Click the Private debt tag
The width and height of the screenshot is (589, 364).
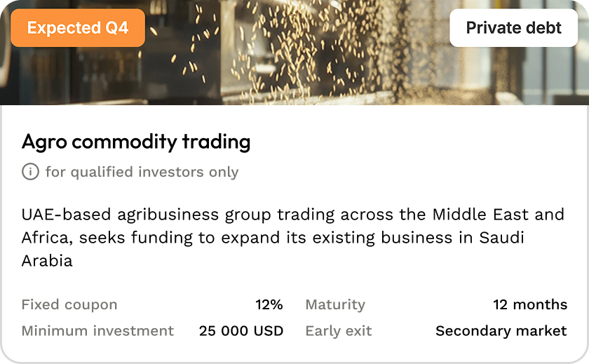pyautogui.click(x=513, y=28)
